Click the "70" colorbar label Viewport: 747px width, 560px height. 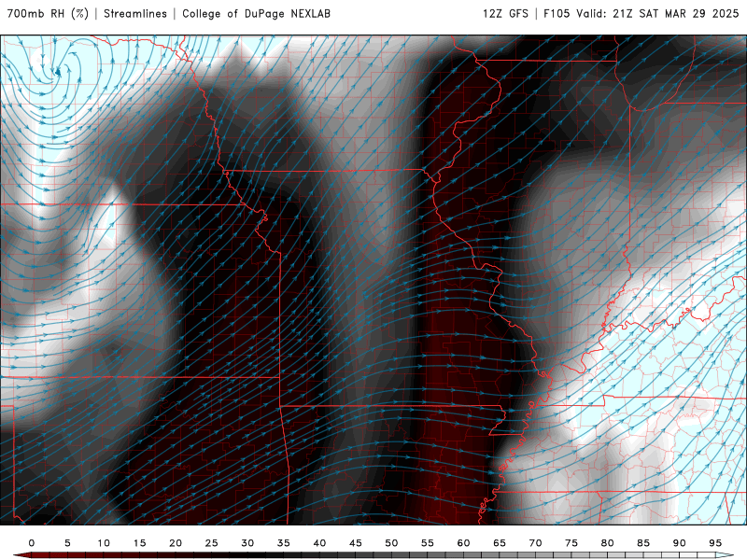point(535,543)
